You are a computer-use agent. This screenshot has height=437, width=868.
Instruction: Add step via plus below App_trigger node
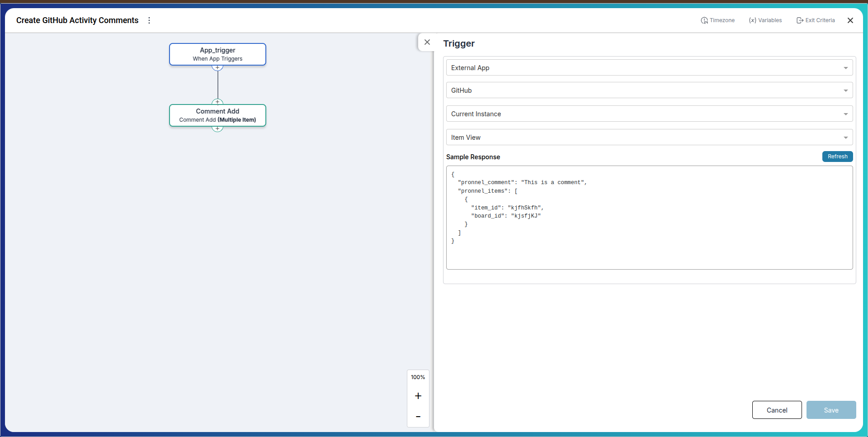click(217, 68)
